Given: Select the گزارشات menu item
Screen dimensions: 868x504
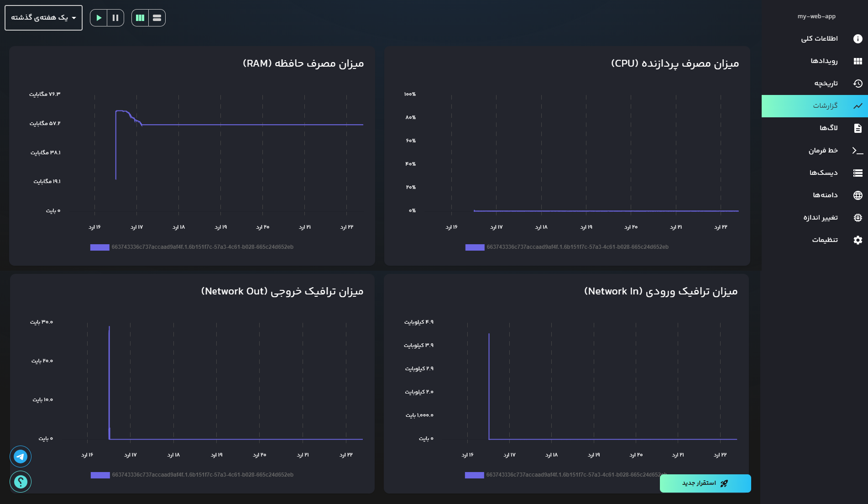Looking at the screenshot, I should tap(815, 106).
